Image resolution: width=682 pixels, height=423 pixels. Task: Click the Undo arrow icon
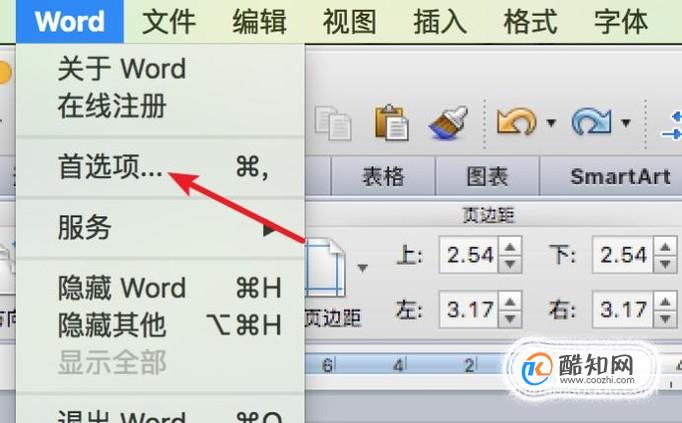click(x=517, y=122)
